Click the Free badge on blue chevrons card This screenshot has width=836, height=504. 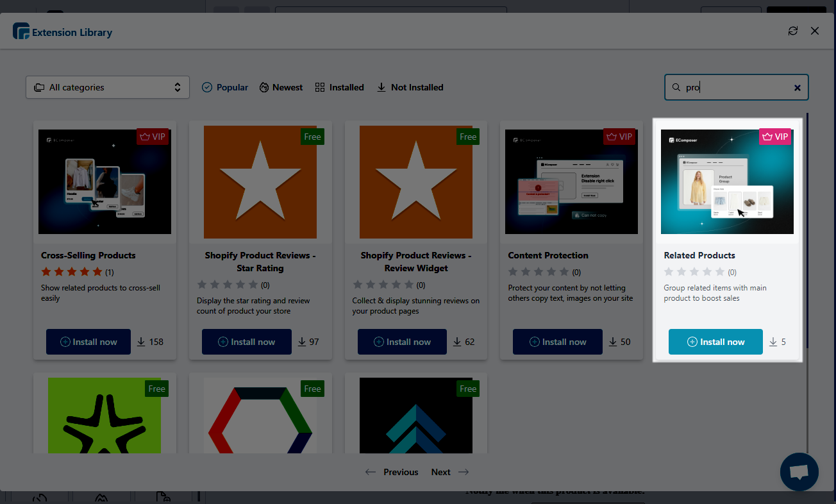pyautogui.click(x=469, y=389)
